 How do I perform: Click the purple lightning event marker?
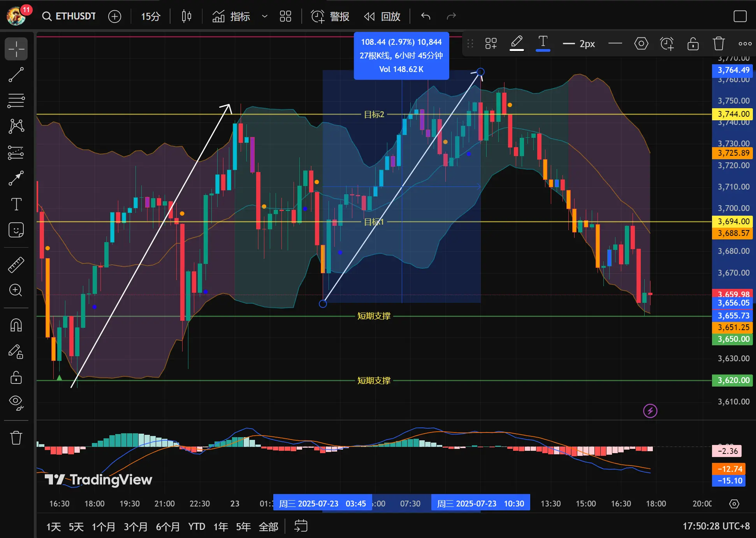tap(650, 411)
